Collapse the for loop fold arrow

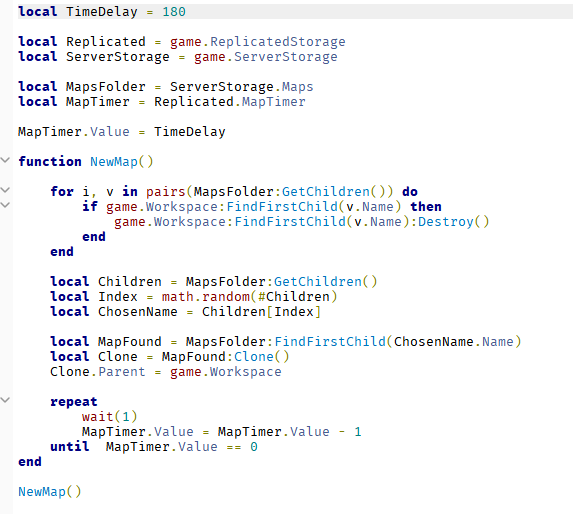tap(5, 190)
